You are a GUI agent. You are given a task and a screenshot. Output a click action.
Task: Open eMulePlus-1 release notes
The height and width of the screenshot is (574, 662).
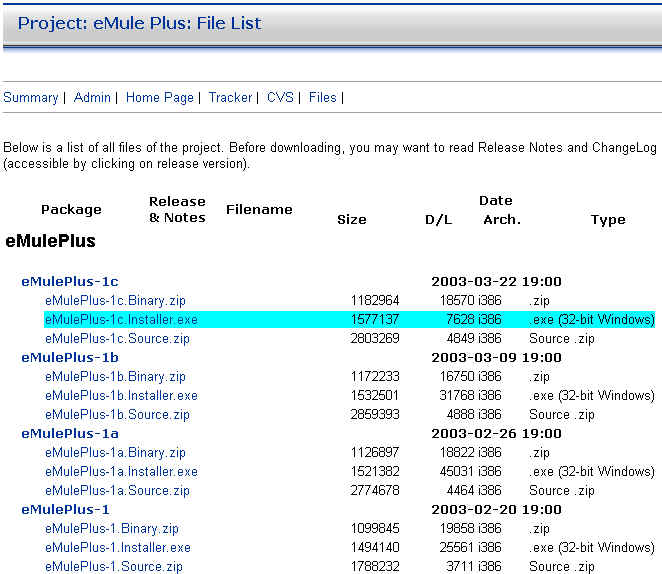tap(66, 510)
